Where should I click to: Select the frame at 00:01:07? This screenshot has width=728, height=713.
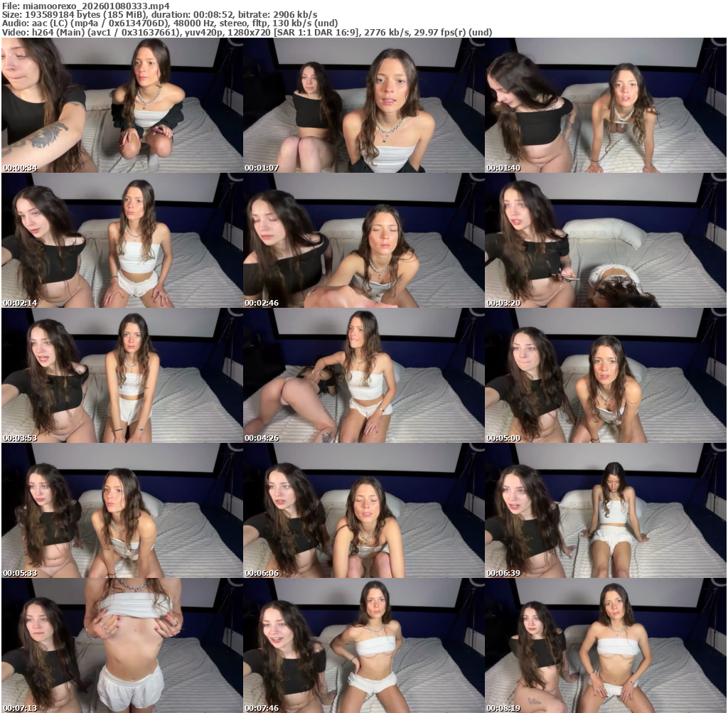click(363, 105)
